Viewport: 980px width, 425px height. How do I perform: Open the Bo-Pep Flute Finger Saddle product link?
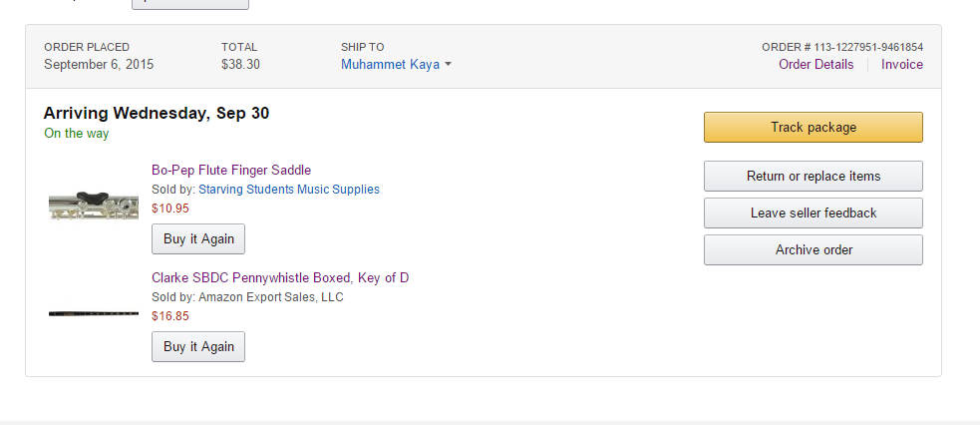[231, 170]
